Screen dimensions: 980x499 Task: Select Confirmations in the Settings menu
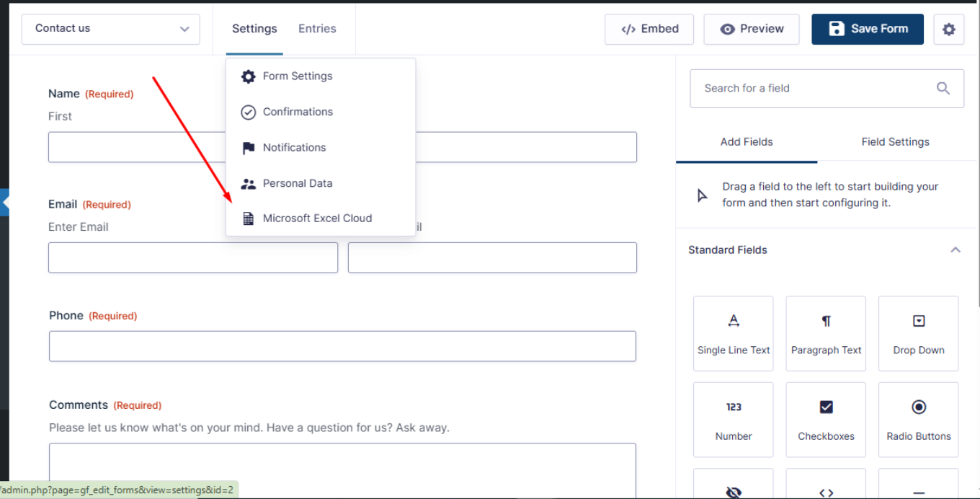point(321,112)
